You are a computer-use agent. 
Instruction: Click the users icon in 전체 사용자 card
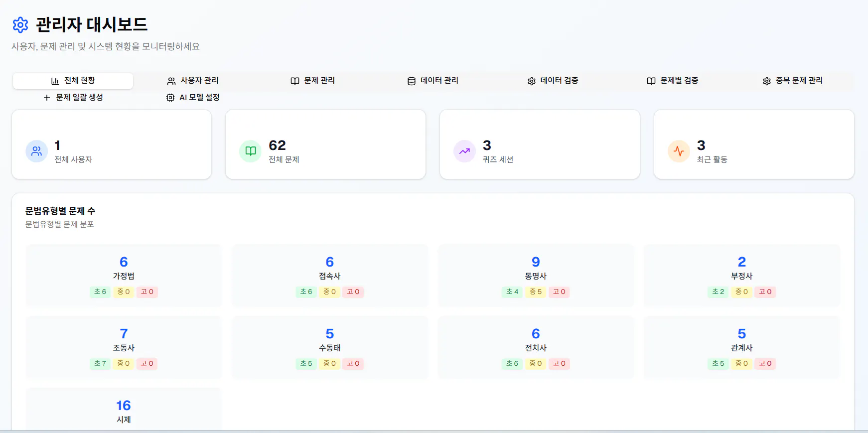[37, 151]
